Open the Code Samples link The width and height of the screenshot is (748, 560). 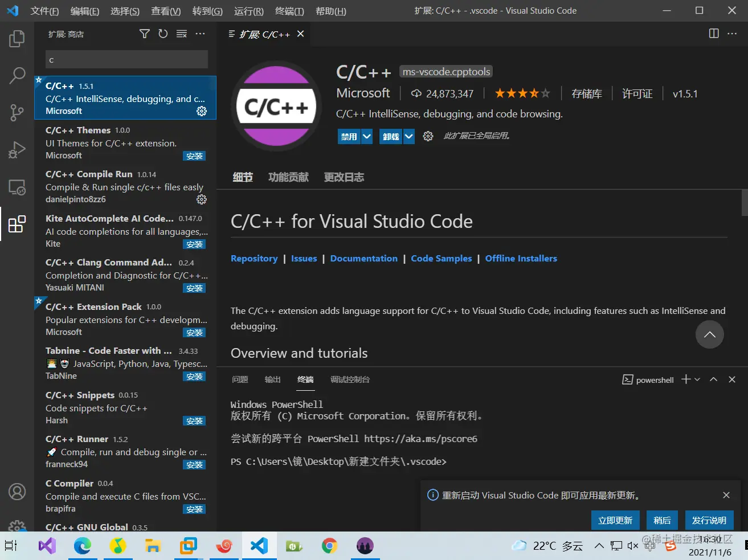click(442, 258)
